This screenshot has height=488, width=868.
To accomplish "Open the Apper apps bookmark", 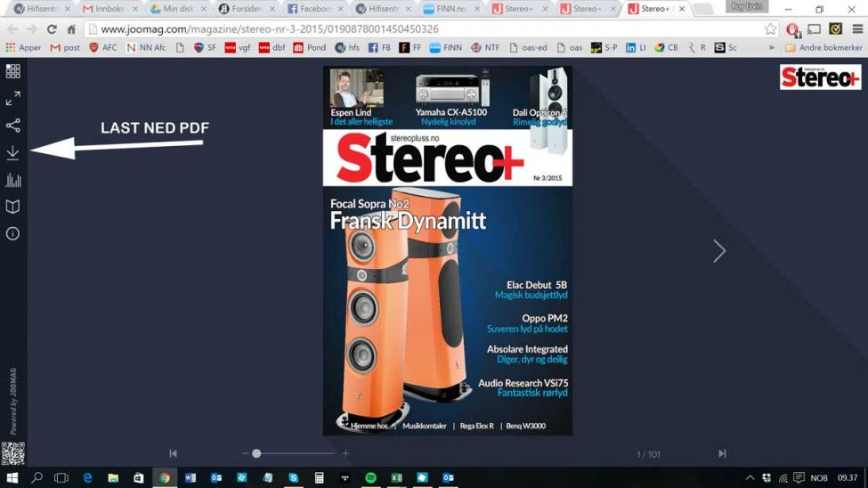I will click(x=23, y=47).
